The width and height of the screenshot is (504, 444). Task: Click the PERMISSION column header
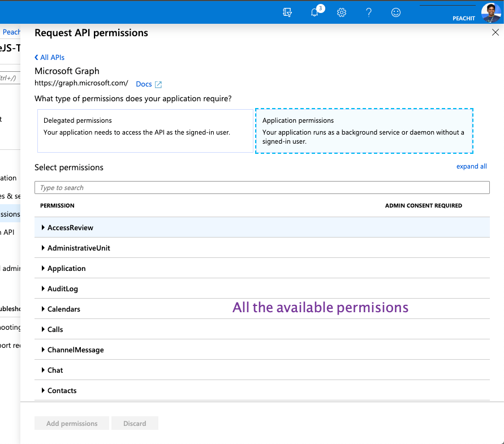57,205
